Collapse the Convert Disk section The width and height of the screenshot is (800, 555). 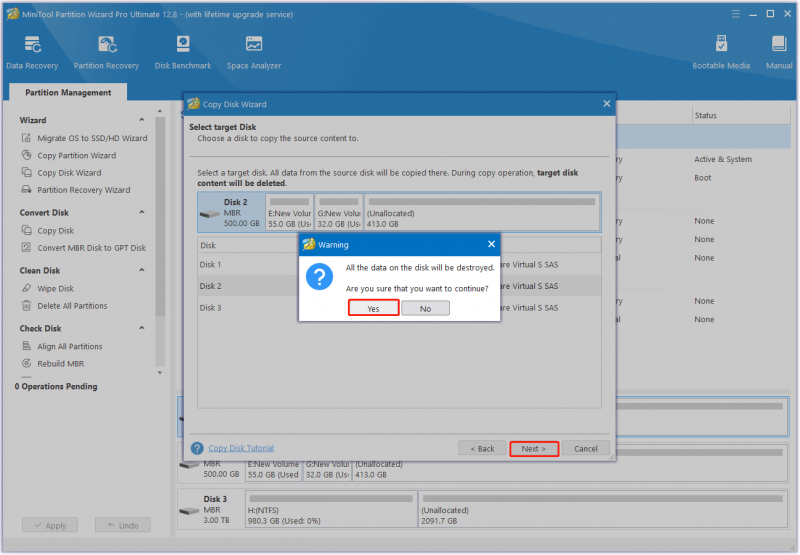(142, 212)
